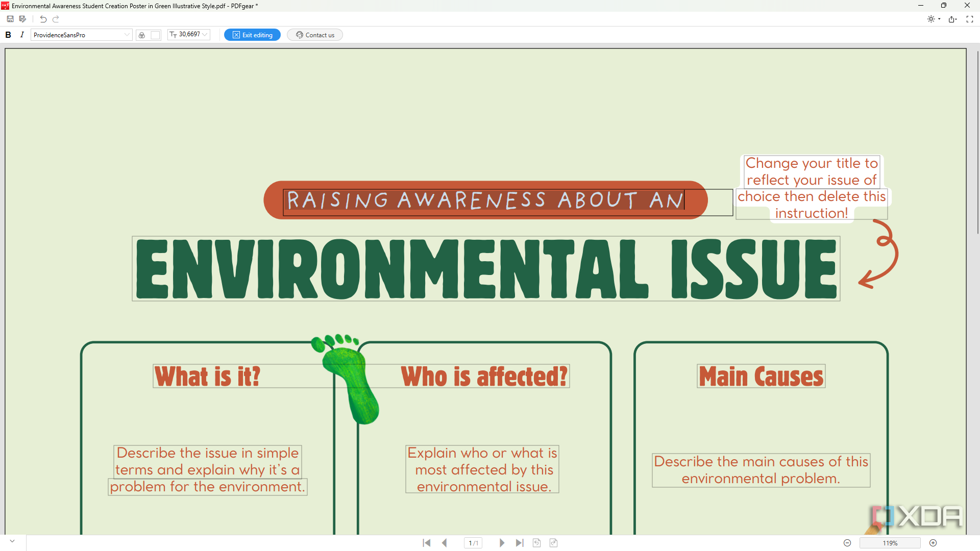The width and height of the screenshot is (980, 551).
Task: Go back to previous view
Action: (x=536, y=543)
